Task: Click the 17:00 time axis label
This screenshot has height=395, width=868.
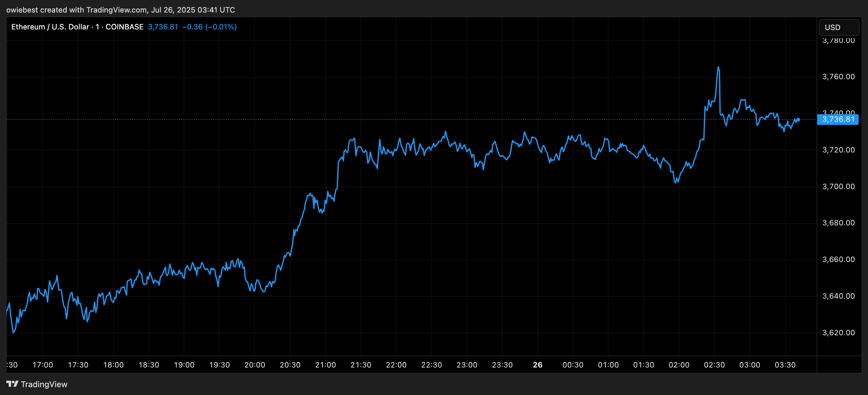Action: tap(43, 365)
